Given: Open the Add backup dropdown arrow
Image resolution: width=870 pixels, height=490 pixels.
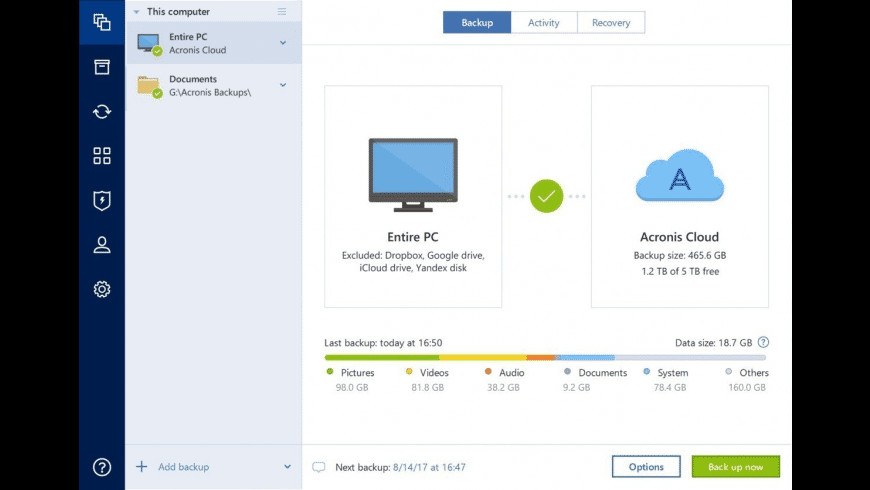Looking at the screenshot, I should tap(287, 467).
